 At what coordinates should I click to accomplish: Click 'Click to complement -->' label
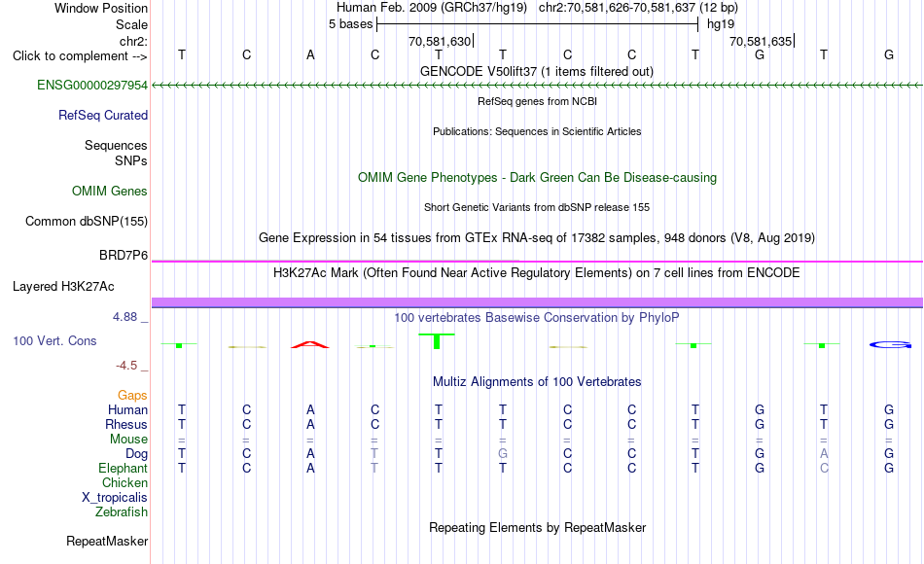[x=80, y=56]
